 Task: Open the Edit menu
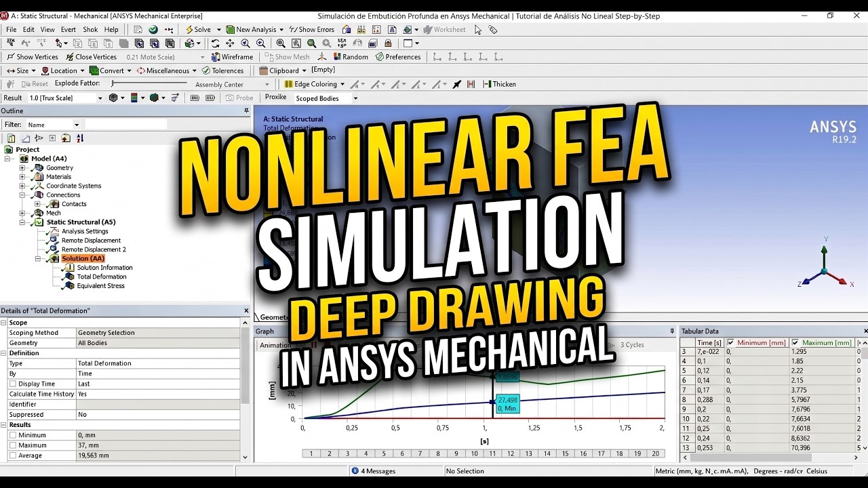[x=28, y=30]
